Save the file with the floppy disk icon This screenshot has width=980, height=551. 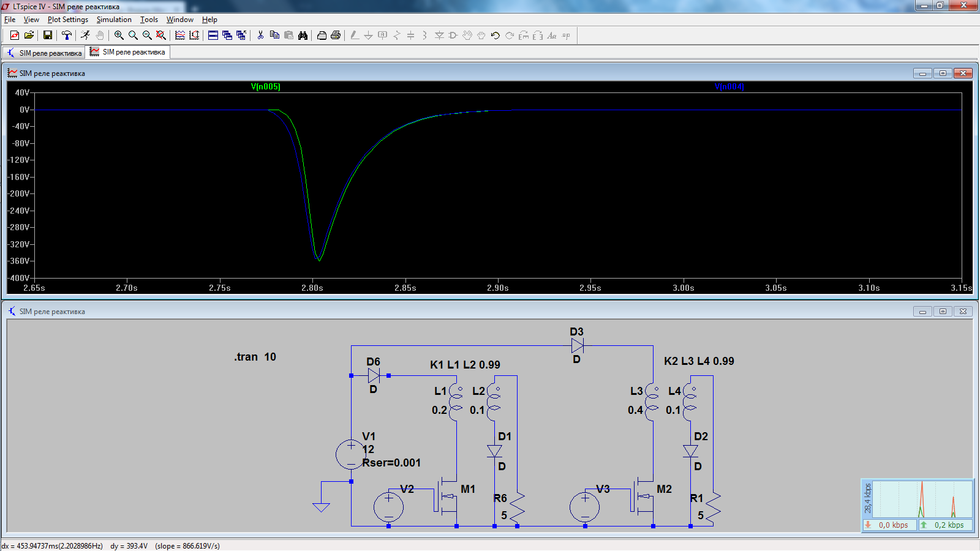(47, 36)
